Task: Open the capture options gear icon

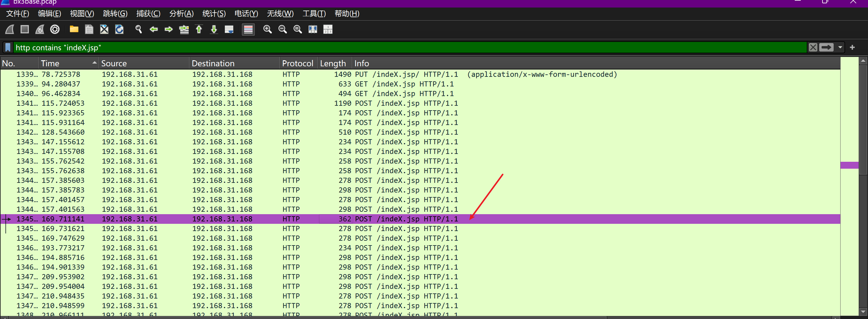Action: 55,30
